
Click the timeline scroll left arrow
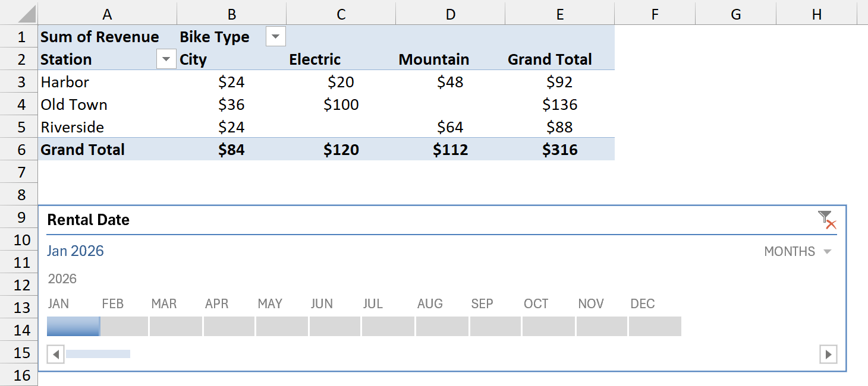click(x=55, y=355)
